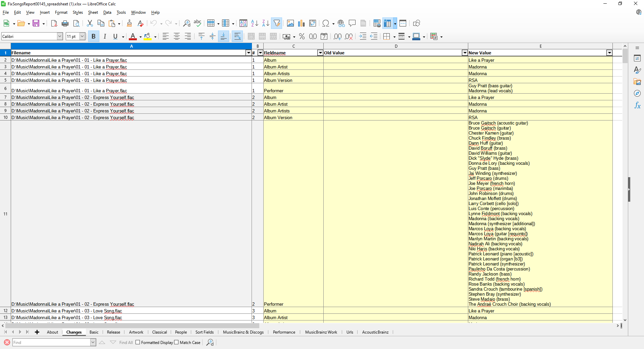This screenshot has height=349, width=644.
Task: Open the Sheet menu
Action: (x=93, y=12)
